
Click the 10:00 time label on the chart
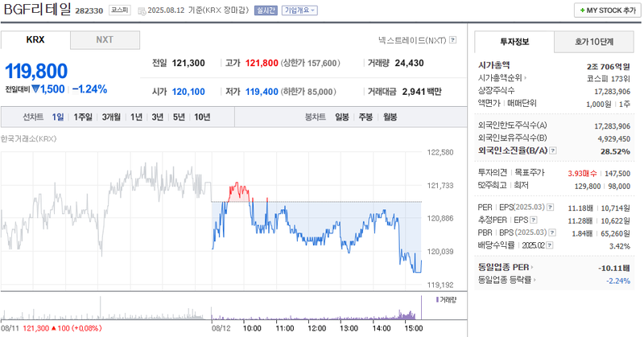tap(252, 328)
